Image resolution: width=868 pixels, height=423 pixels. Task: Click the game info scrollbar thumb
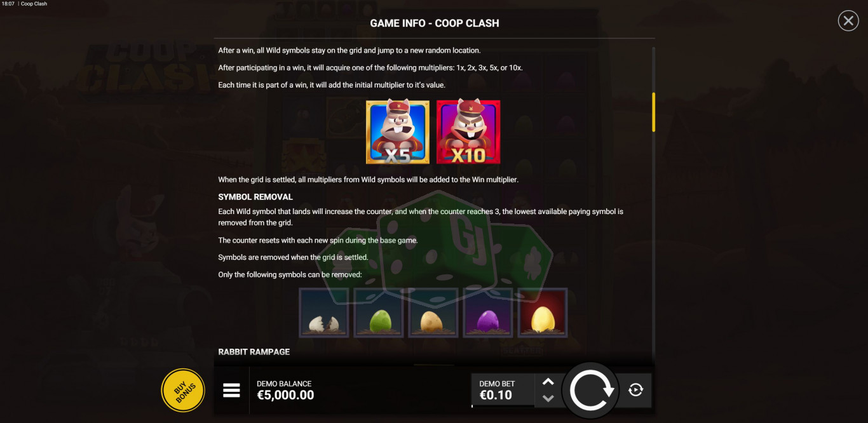[x=653, y=112]
